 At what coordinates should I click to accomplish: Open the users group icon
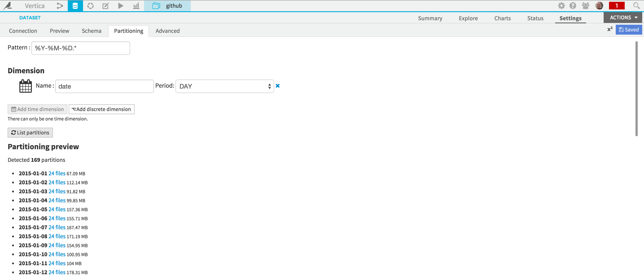[585, 6]
